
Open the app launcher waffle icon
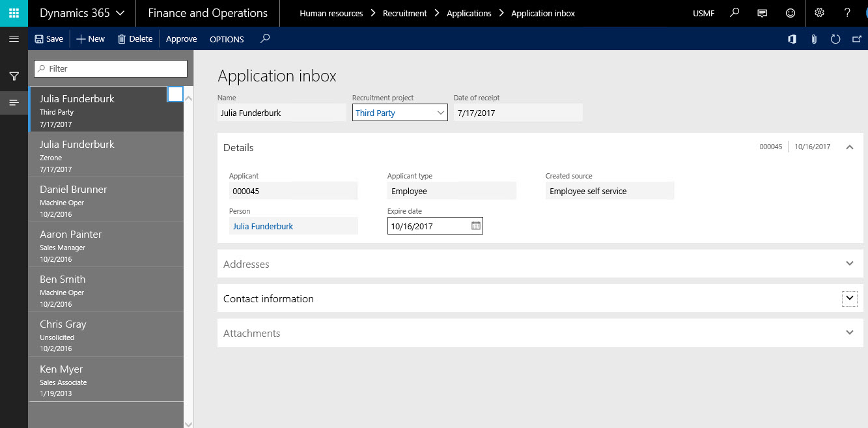(14, 13)
